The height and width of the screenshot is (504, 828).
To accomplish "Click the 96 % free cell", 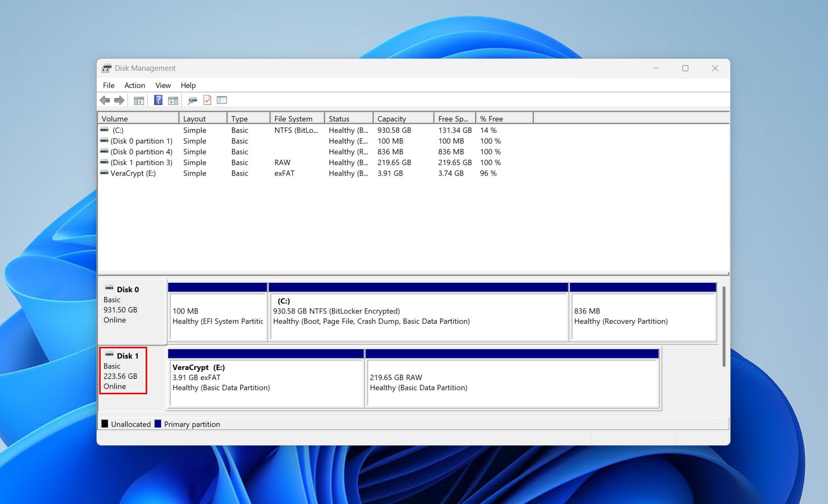I will [x=488, y=173].
